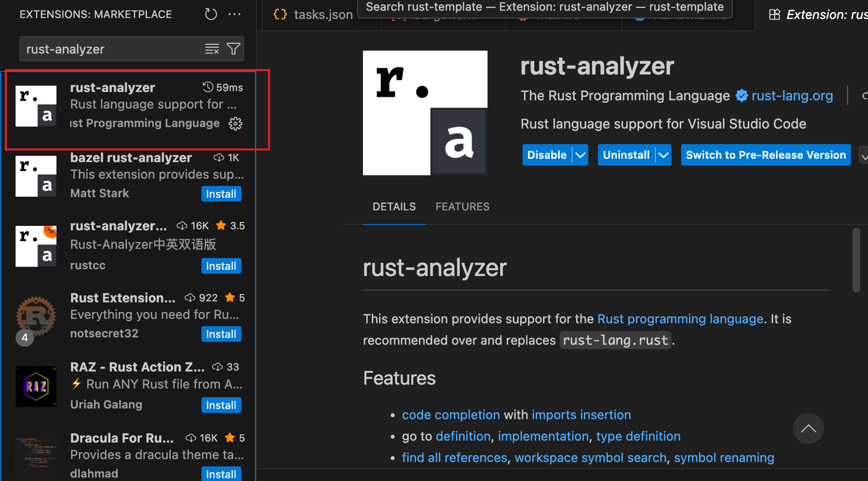This screenshot has width=868, height=481.
Task: Open the Disable button dropdown arrow
Action: click(x=580, y=155)
